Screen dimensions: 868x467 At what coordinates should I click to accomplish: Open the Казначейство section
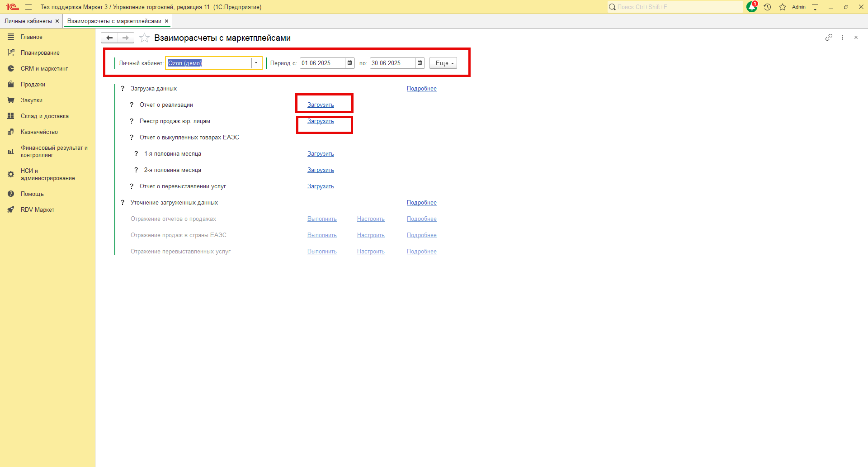pyautogui.click(x=47, y=132)
